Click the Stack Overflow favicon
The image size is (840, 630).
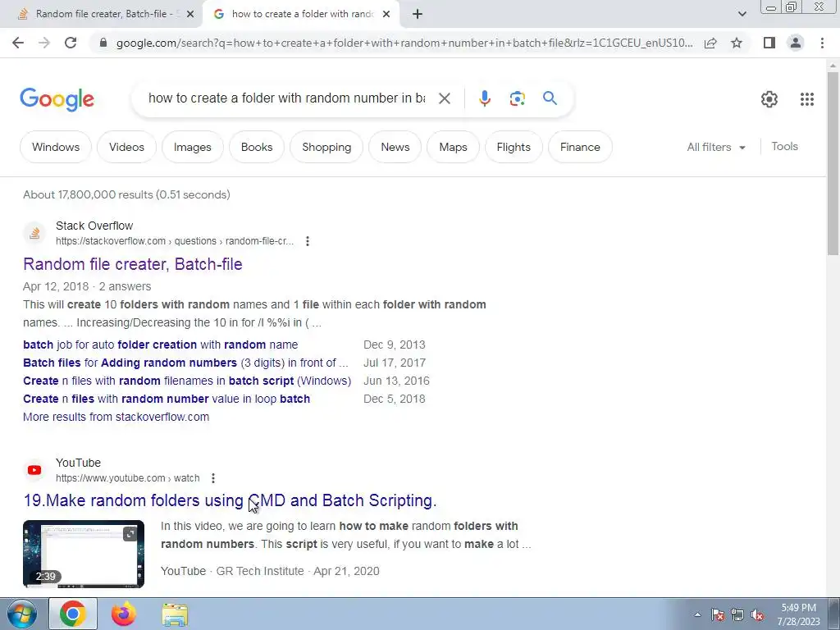tap(34, 233)
